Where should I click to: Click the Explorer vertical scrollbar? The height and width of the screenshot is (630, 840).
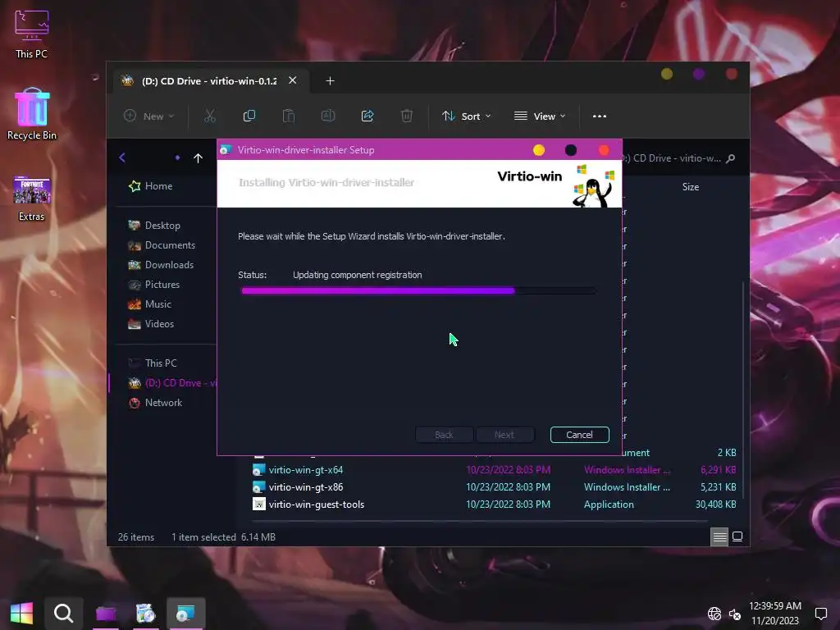(742, 391)
